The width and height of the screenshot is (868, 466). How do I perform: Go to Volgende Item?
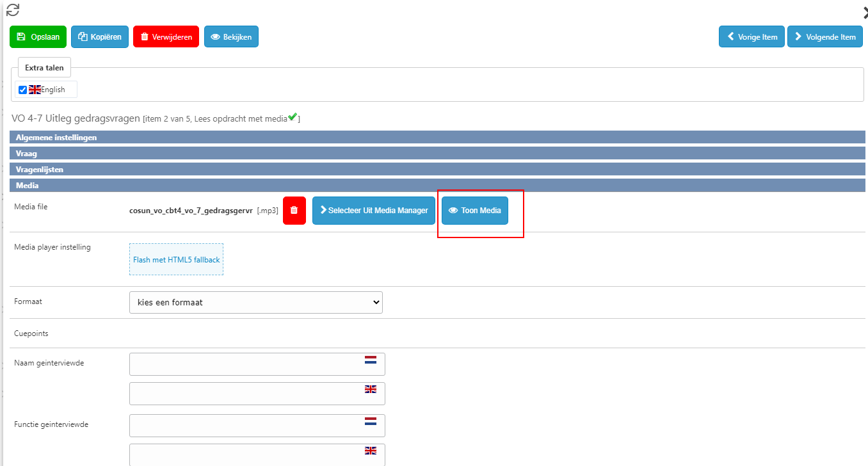coord(824,37)
